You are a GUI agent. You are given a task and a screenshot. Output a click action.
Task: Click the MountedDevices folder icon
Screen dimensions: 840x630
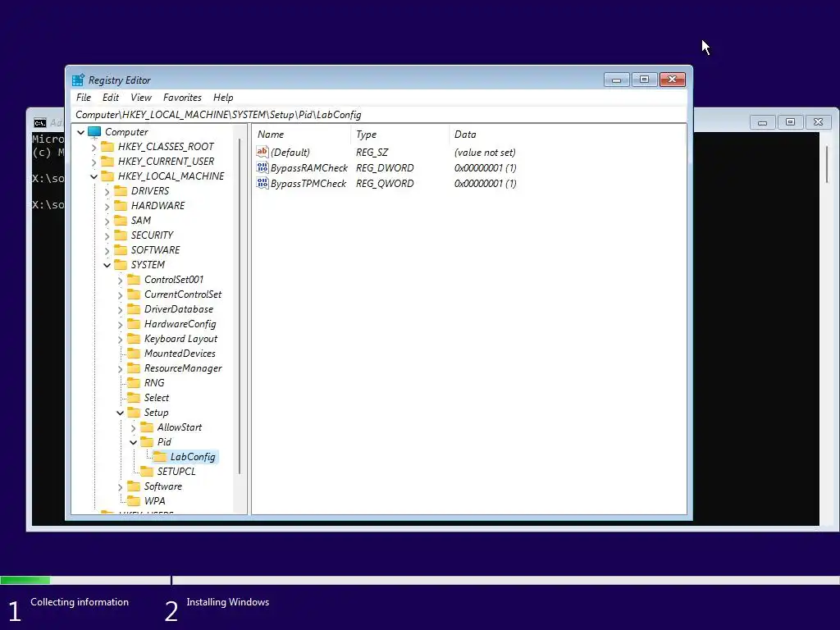point(134,354)
